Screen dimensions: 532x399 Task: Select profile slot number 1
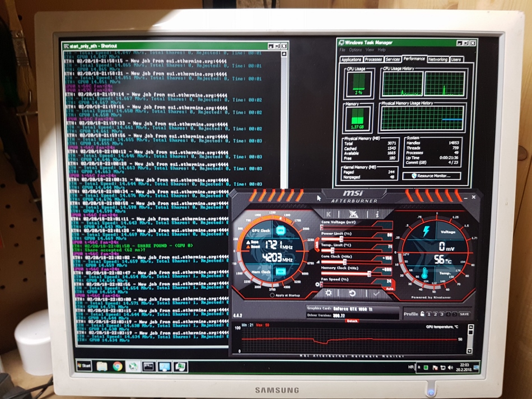428,314
